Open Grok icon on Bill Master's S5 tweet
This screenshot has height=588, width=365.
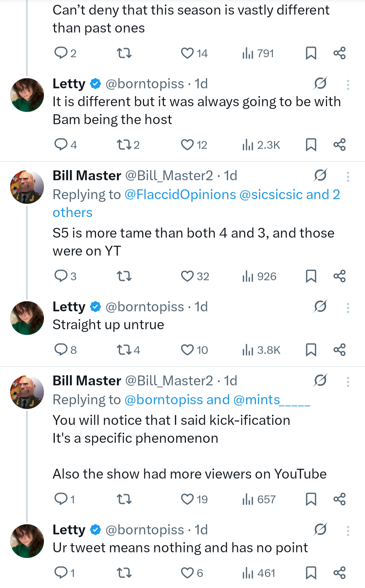coord(320,175)
